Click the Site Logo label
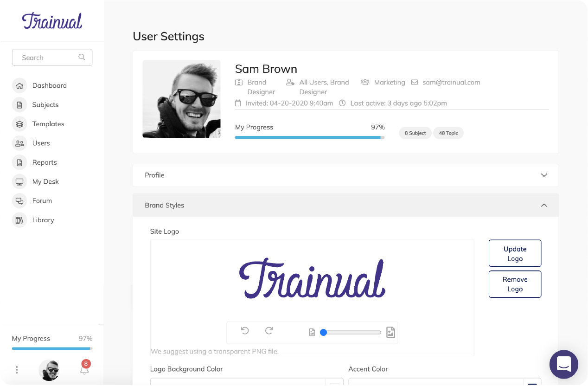The image size is (588, 386). pos(165,232)
